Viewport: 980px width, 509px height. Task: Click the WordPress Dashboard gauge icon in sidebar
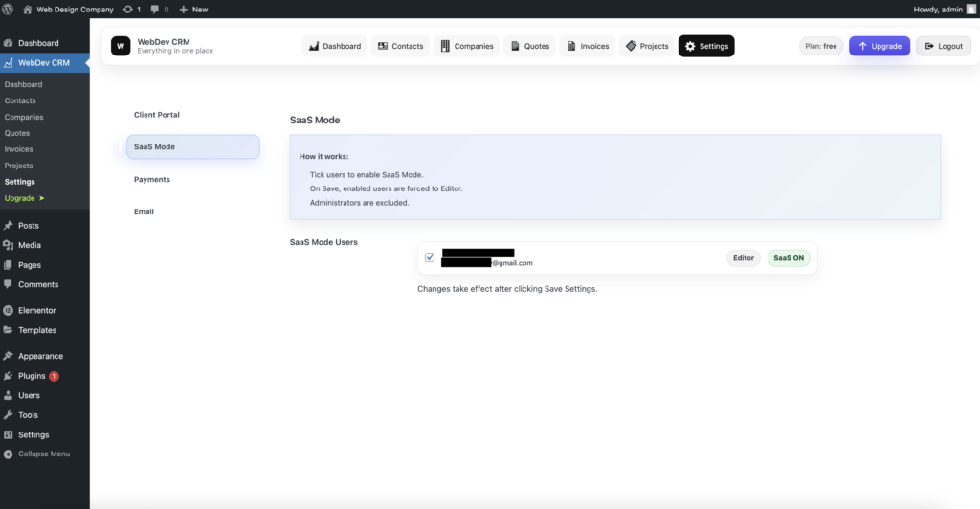pyautogui.click(x=8, y=43)
